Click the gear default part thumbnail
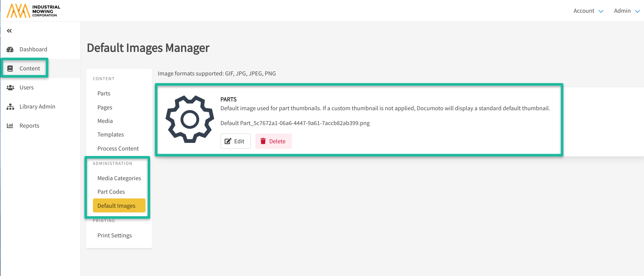The height and width of the screenshot is (276, 644). [x=190, y=119]
